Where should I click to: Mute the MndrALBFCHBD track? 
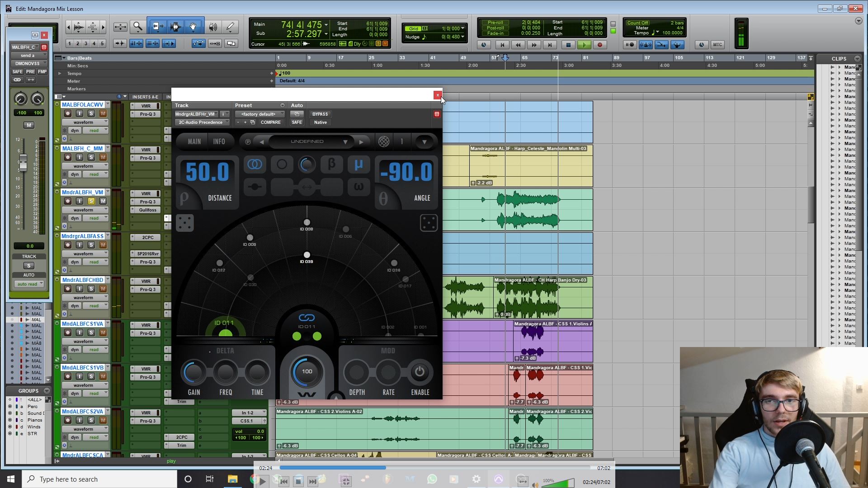point(103,289)
